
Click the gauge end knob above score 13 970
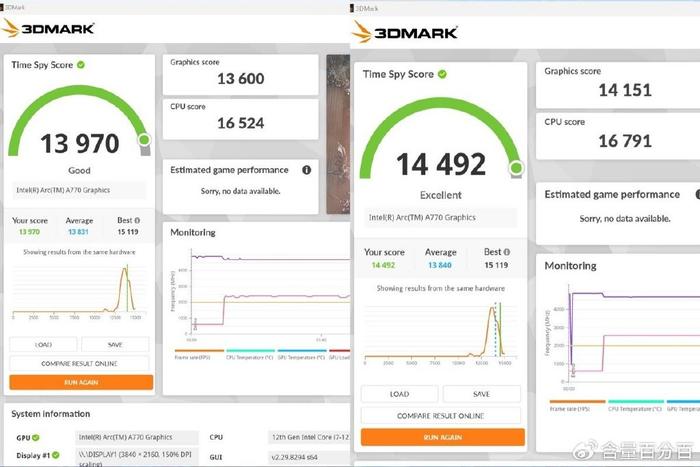coord(144,140)
